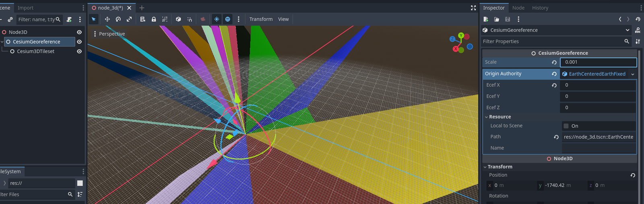The width and height of the screenshot is (644, 204).
Task: Open the Perspective viewport menu
Action: [x=109, y=34]
